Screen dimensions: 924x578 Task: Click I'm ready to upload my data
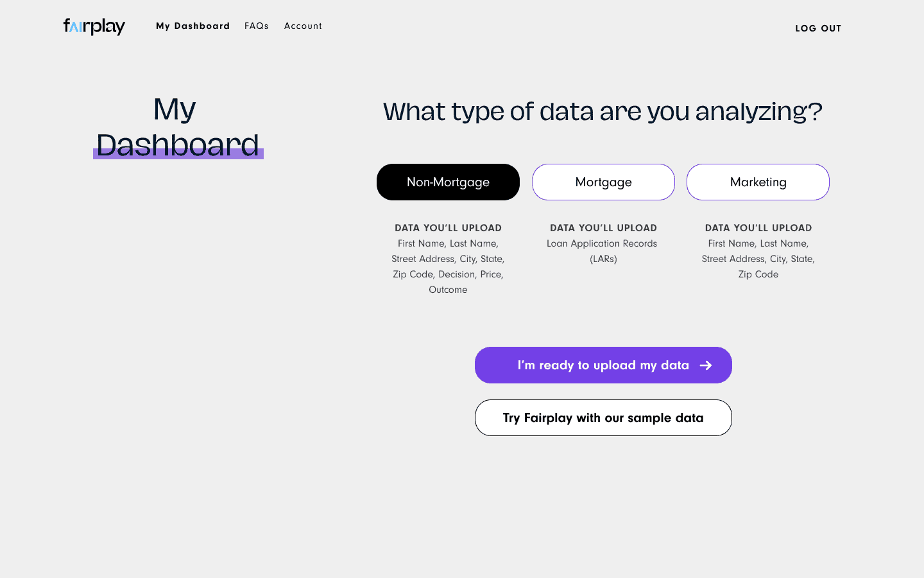point(603,365)
